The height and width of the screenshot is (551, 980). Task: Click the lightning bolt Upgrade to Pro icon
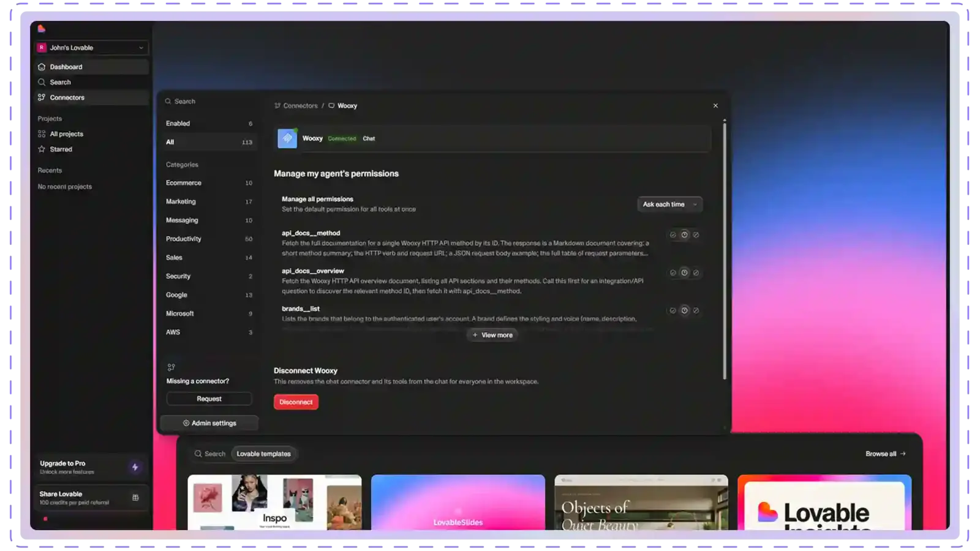point(135,467)
